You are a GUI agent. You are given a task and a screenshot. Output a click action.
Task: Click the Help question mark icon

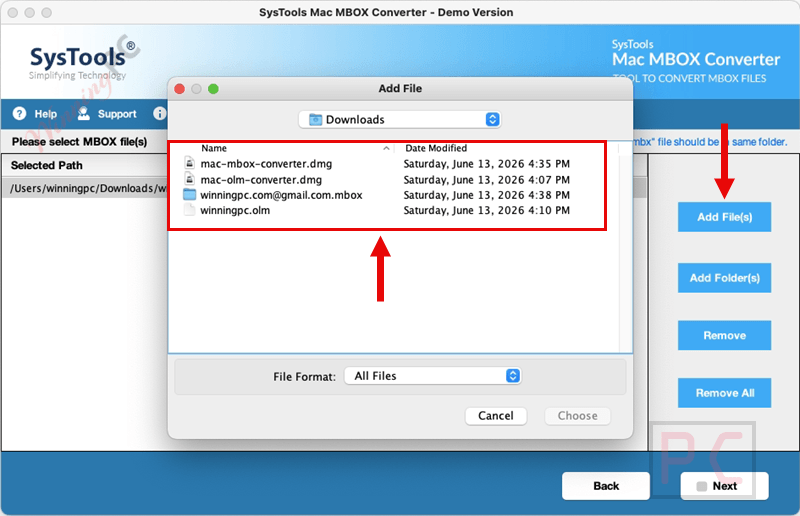[19, 113]
